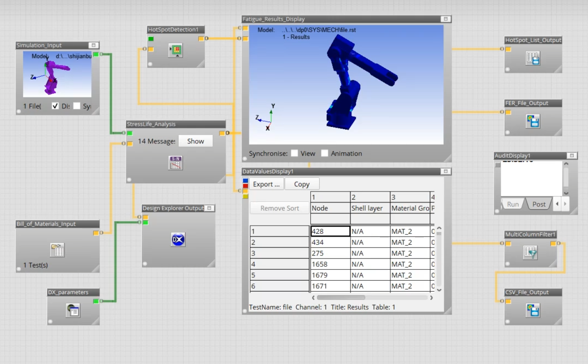This screenshot has width=588, height=364.
Task: Show the 14 messages in StressLife_Analysis
Action: pyautogui.click(x=195, y=141)
